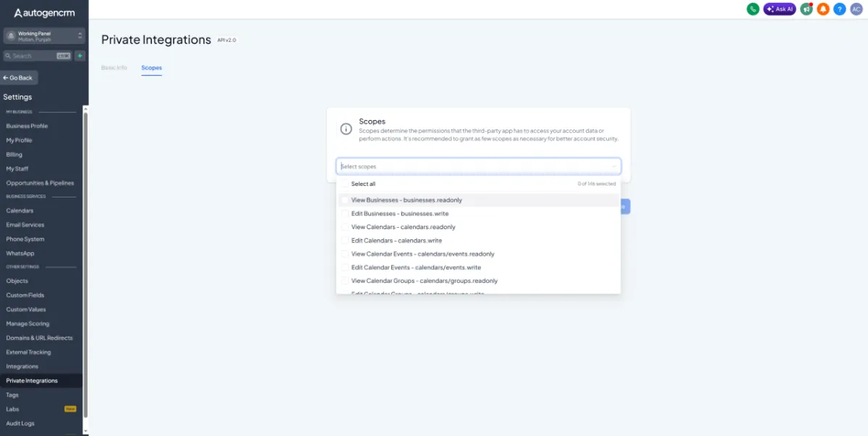The image size is (868, 436).
Task: Click the autogencrm logo
Action: (43, 12)
